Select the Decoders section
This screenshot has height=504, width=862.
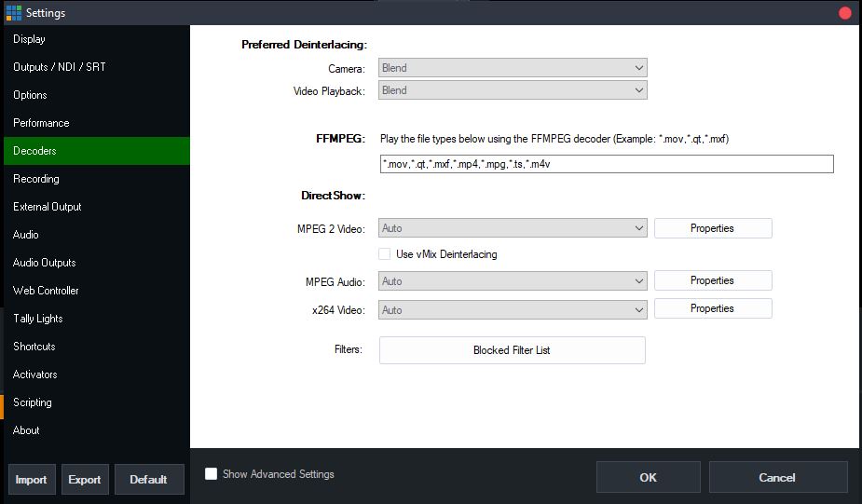pyautogui.click(x=97, y=151)
